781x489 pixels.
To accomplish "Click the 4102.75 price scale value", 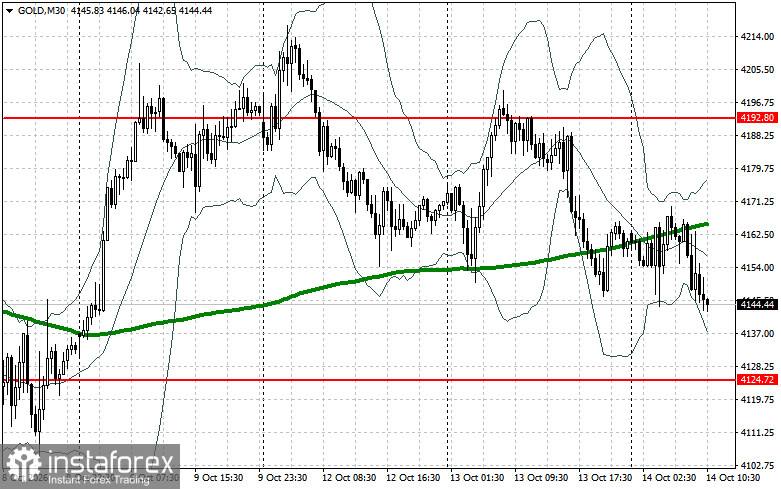I will coord(757,466).
